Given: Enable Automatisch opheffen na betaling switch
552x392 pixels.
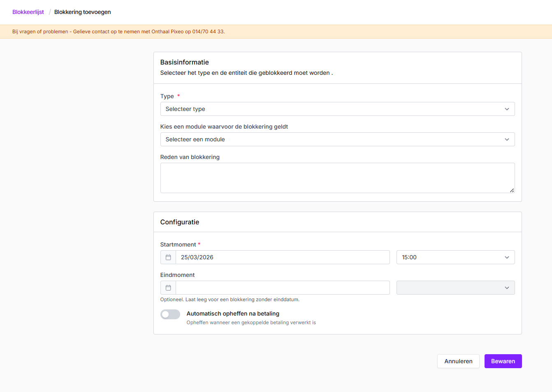Looking at the screenshot, I should (x=170, y=314).
